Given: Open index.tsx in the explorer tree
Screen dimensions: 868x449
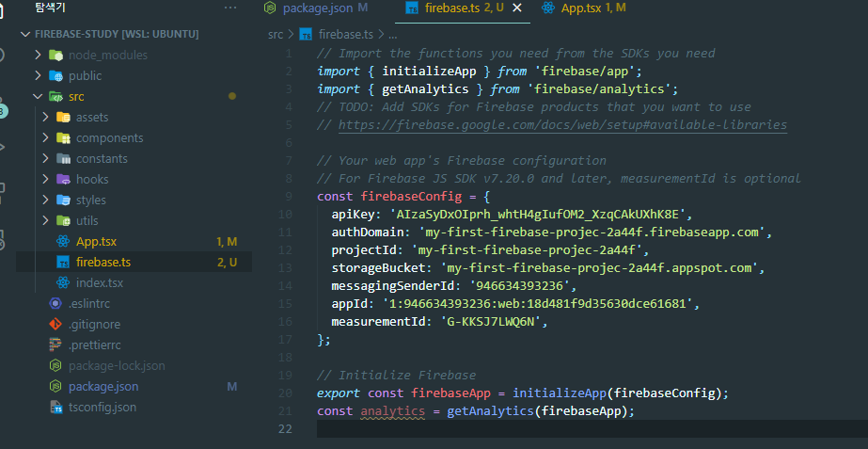Looking at the screenshot, I should [x=100, y=282].
